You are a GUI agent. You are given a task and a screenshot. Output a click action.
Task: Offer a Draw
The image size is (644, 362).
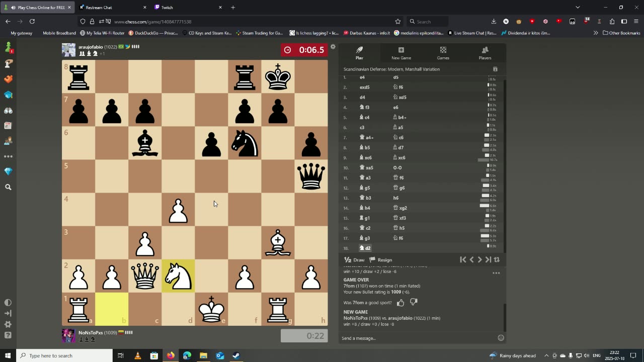[354, 260]
